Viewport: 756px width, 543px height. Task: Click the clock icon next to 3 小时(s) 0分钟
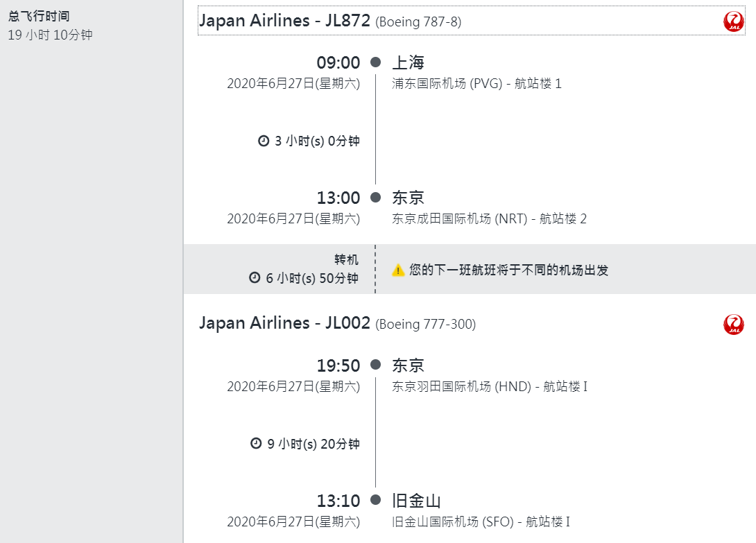click(x=264, y=141)
